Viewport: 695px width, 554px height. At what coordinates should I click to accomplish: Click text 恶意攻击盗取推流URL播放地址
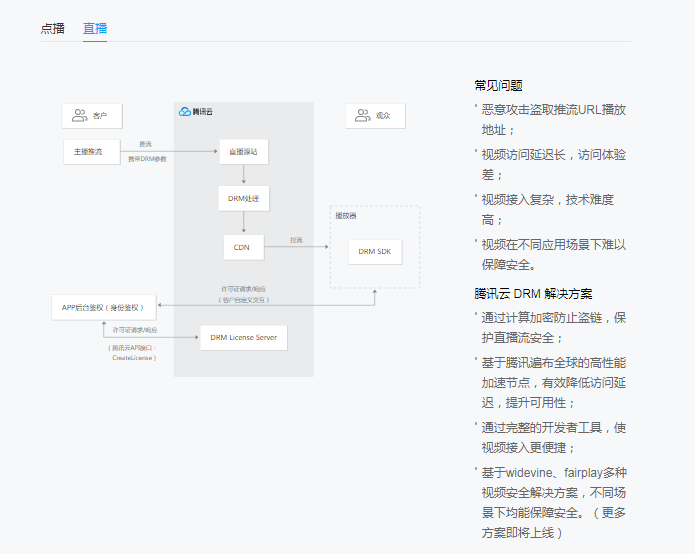coord(554,120)
